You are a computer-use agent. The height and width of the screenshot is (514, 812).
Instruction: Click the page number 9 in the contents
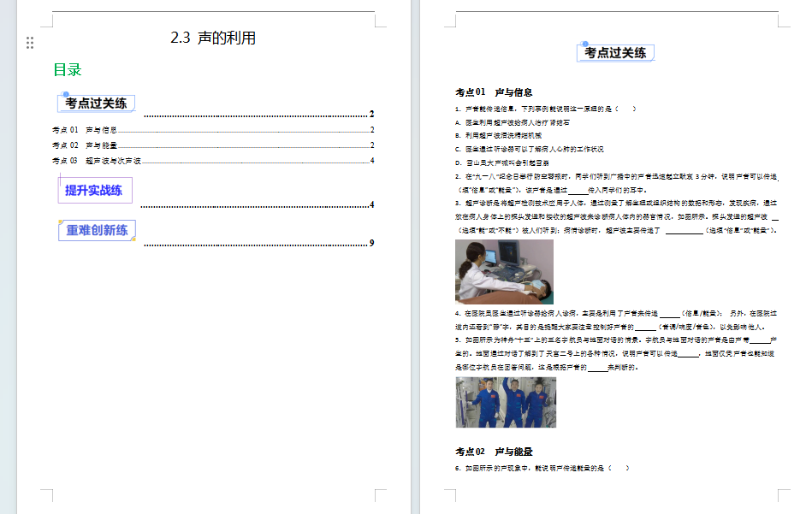(x=371, y=244)
